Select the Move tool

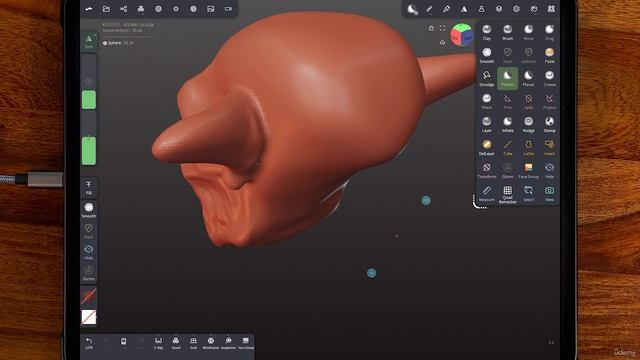tap(528, 32)
